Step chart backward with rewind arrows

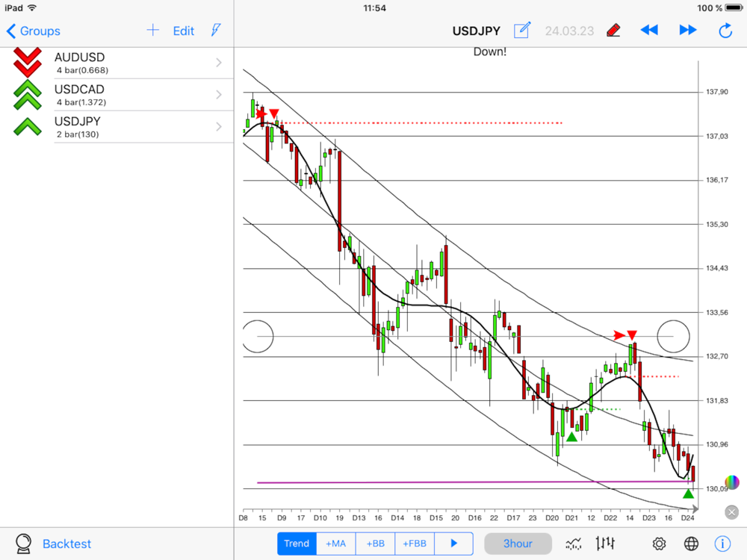click(649, 31)
